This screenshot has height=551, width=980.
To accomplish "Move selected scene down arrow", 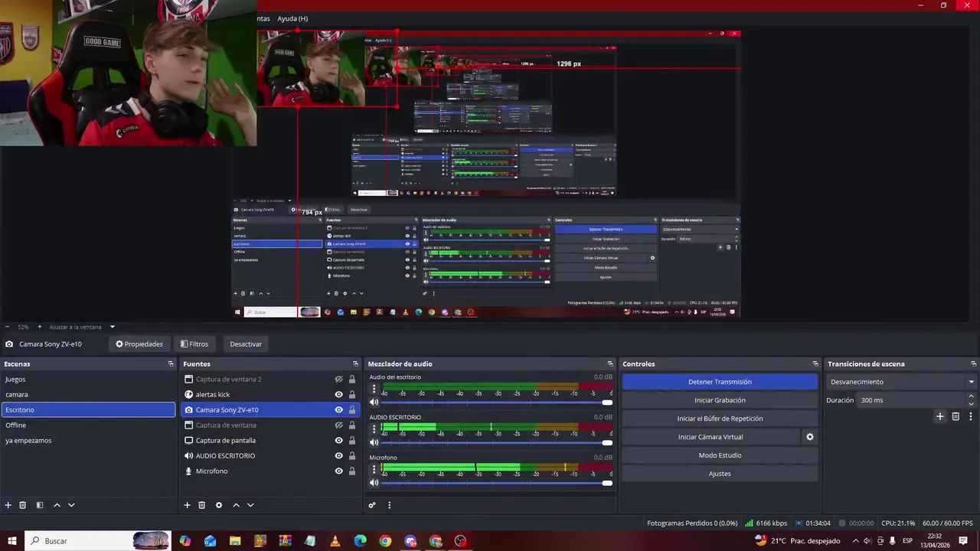I will coord(71,505).
